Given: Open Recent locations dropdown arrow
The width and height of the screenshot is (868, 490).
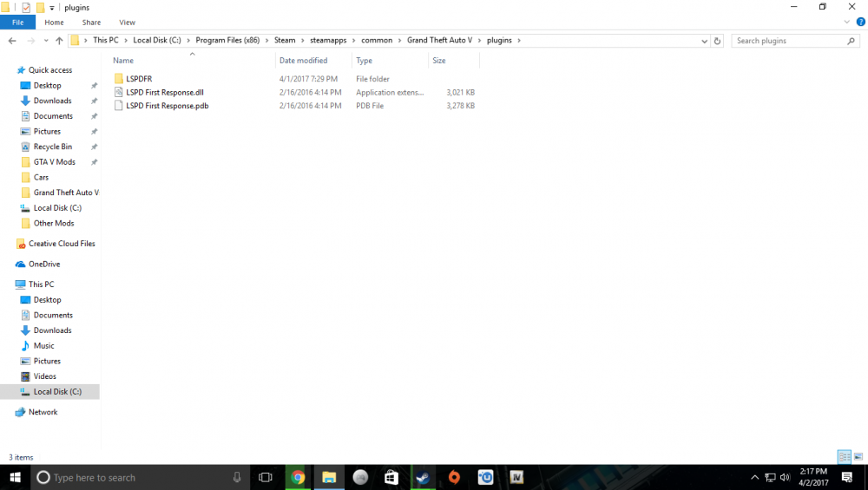Looking at the screenshot, I should pyautogui.click(x=45, y=41).
